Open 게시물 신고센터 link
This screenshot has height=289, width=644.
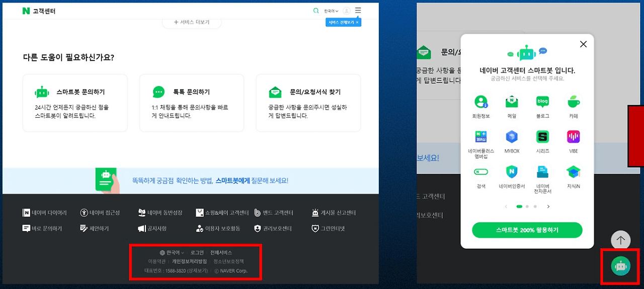334,213
